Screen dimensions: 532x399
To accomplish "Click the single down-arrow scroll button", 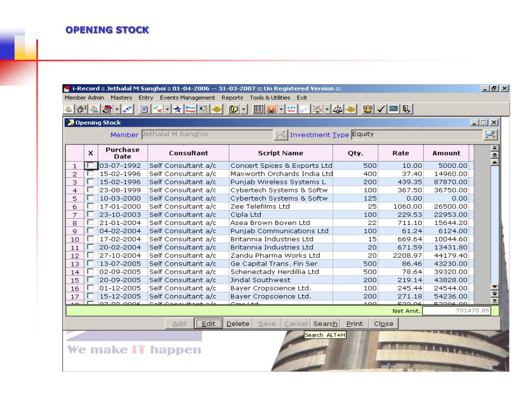I will (495, 287).
